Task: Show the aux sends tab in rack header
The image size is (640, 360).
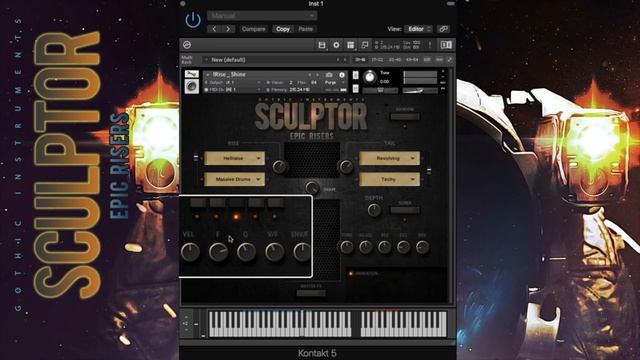Action: [x=439, y=60]
